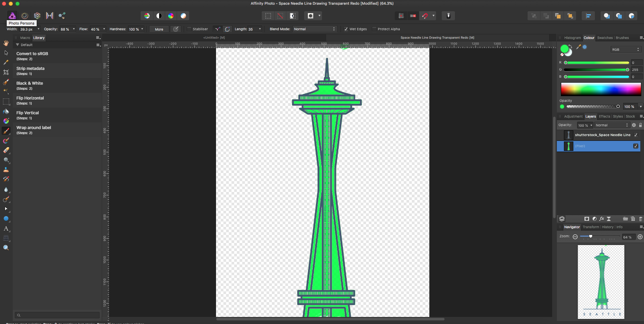644x324 pixels.
Task: Run the Flip Horizontal macro
Action: (30, 100)
